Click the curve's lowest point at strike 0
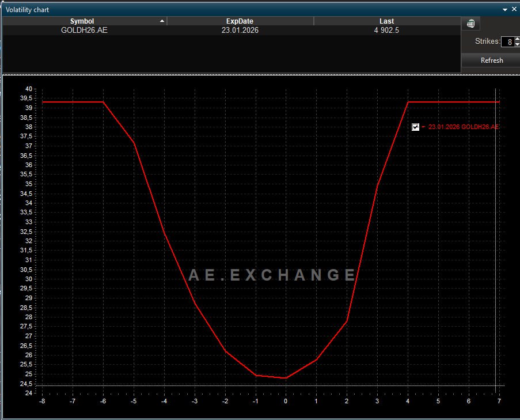 tap(286, 378)
